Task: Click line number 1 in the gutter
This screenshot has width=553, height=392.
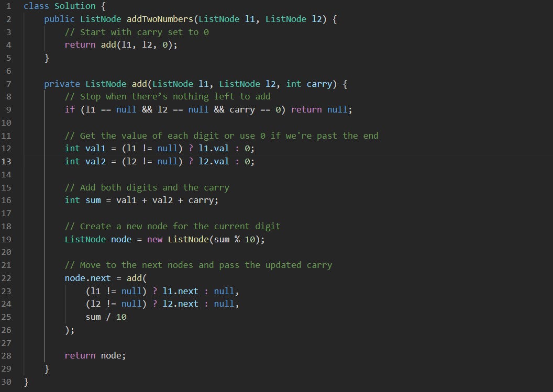Action: click(x=8, y=6)
